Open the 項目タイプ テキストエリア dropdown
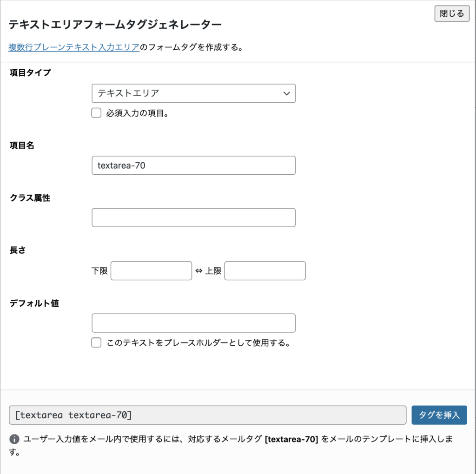The width and height of the screenshot is (476, 474). pos(193,93)
